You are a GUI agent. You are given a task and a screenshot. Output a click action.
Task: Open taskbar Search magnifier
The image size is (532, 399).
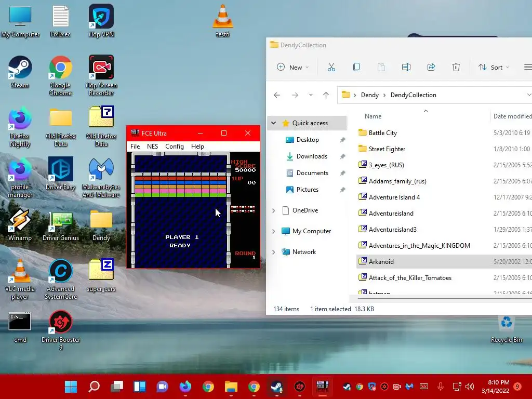[x=94, y=387]
